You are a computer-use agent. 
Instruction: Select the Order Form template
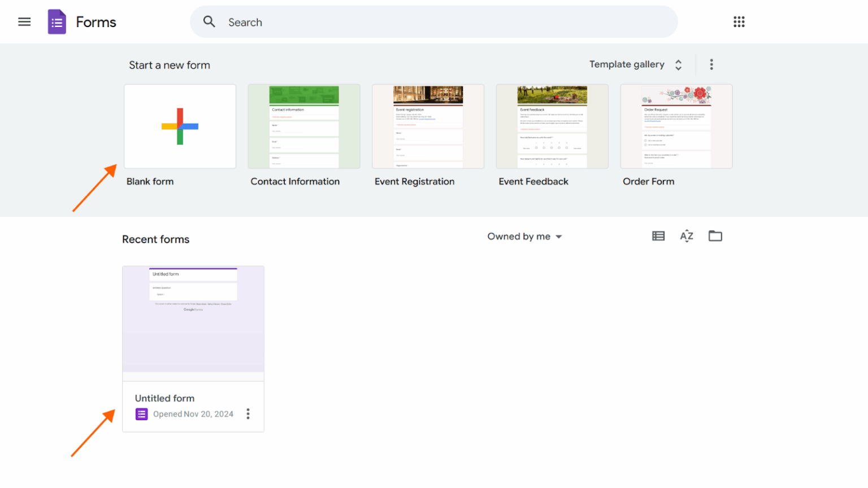(x=676, y=126)
